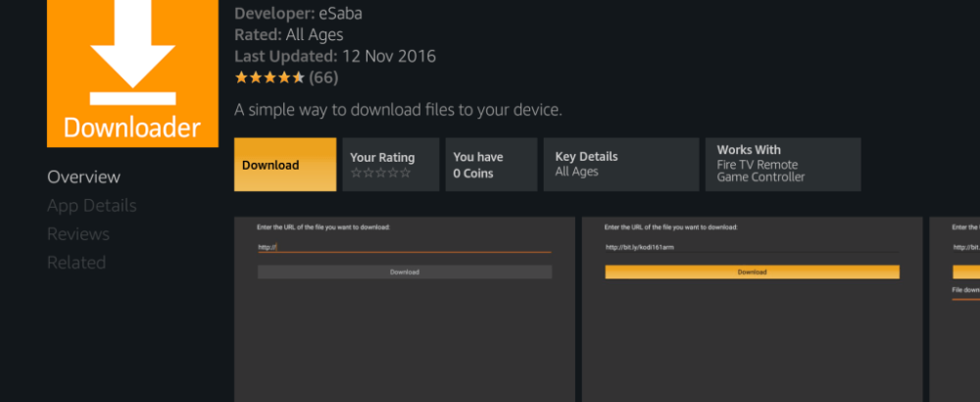
Task: Open the App Details section
Action: point(92,206)
